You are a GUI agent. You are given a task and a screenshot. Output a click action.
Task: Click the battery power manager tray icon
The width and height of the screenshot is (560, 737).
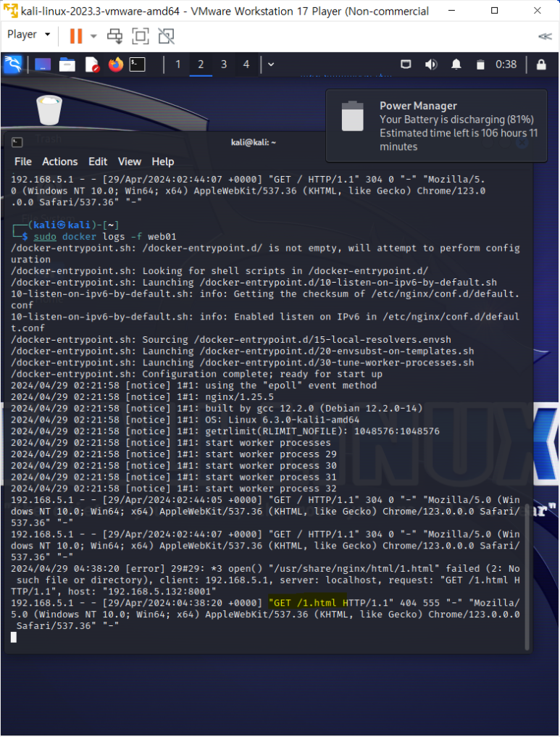coord(480,64)
